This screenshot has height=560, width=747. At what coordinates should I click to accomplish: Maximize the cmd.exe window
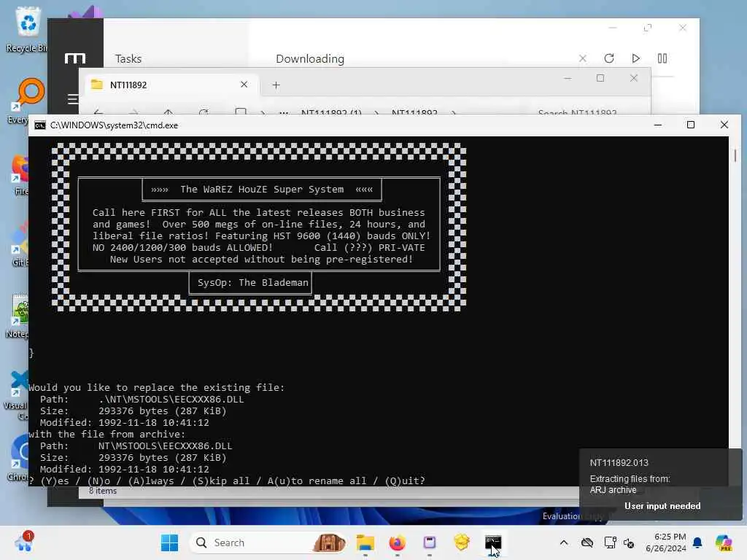click(x=691, y=125)
